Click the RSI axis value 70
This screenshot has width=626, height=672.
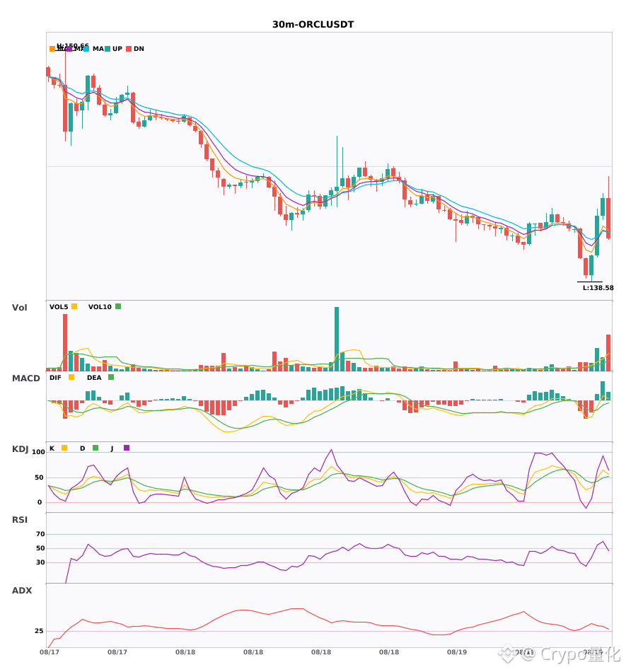tap(40, 534)
